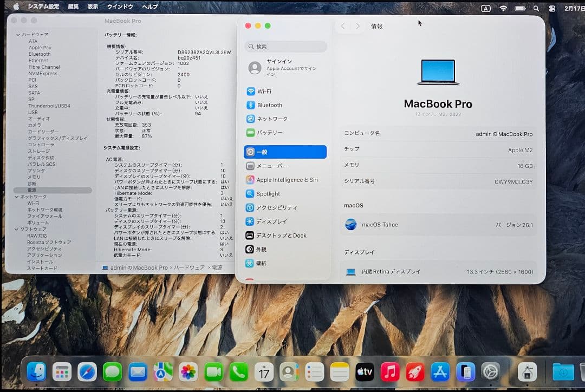This screenshot has width=585, height=392.
Task: Select Thunderbolt/USB4 in System Information
Action: [x=49, y=106]
